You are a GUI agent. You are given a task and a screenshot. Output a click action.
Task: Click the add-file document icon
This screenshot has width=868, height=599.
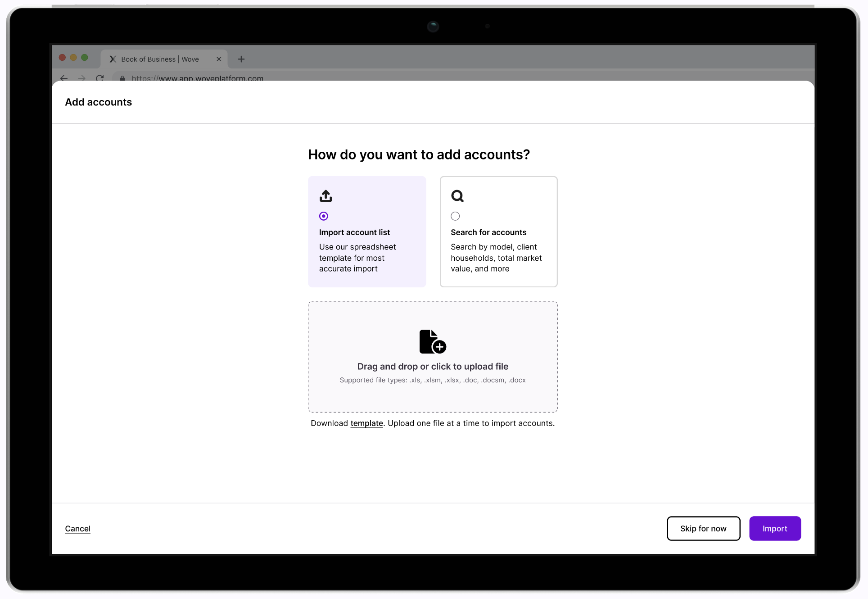coord(432,341)
